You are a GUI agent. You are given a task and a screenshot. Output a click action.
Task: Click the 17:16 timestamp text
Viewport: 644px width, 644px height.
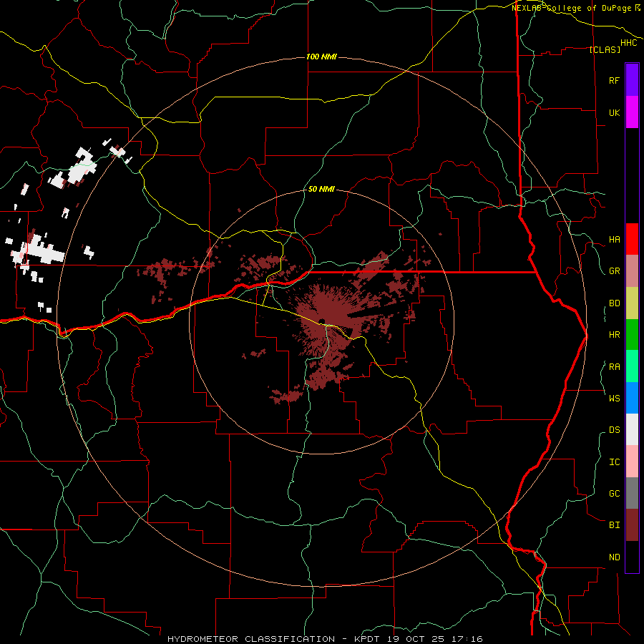[x=466, y=639]
